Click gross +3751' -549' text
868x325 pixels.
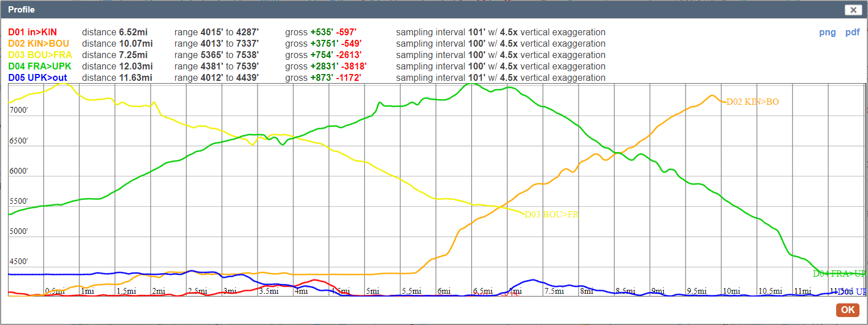click(x=323, y=44)
